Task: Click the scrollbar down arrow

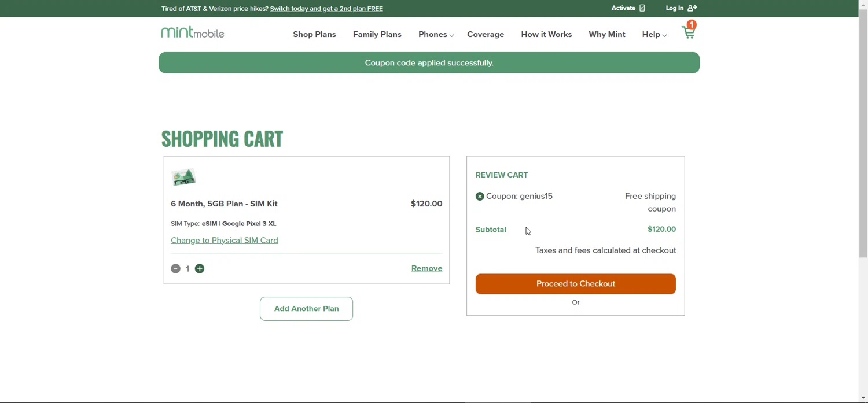Action: (x=863, y=398)
